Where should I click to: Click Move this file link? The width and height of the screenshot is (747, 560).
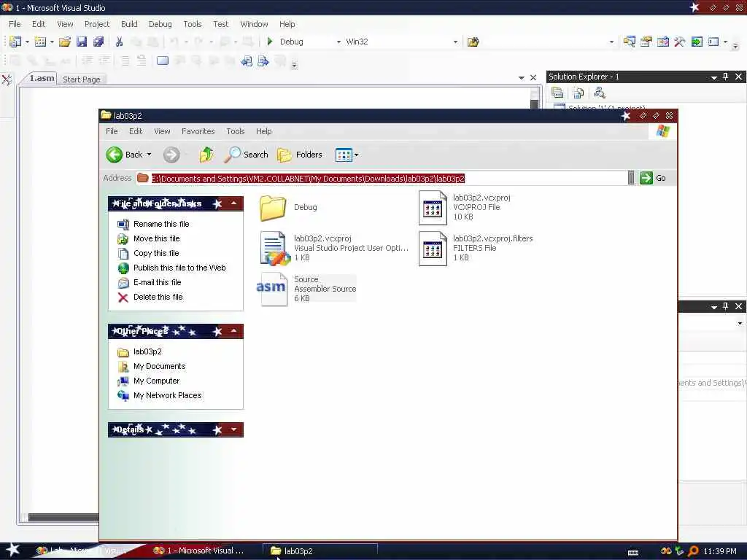157,238
